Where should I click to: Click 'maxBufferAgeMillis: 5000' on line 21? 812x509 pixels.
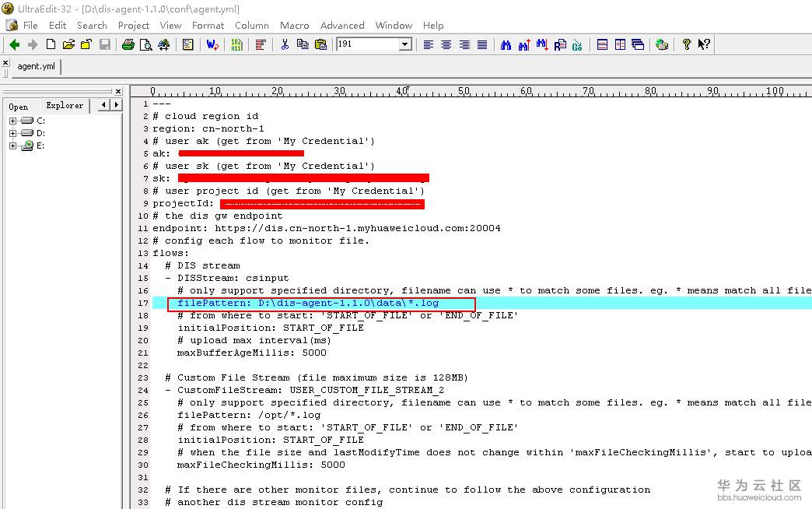[252, 353]
